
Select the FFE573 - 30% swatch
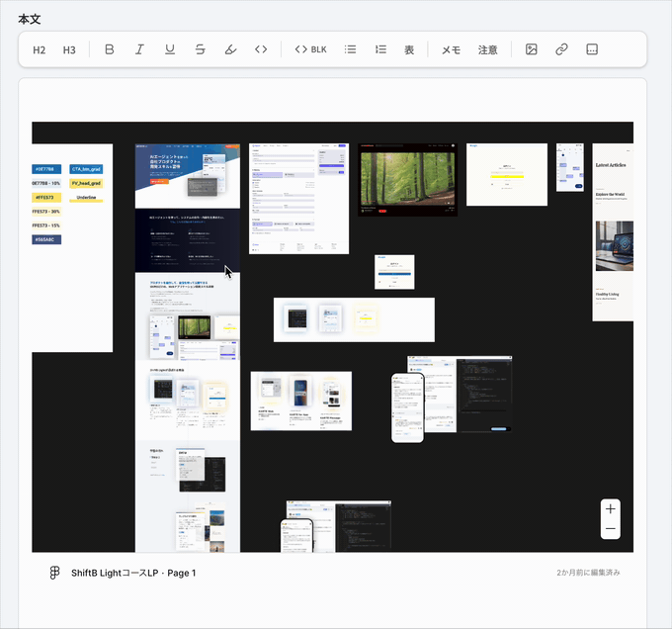[46, 212]
